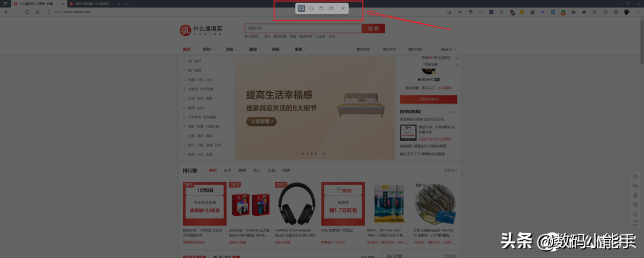Open the Stark-C account dropdown
The height and width of the screenshot is (258, 644).
click(x=448, y=49)
